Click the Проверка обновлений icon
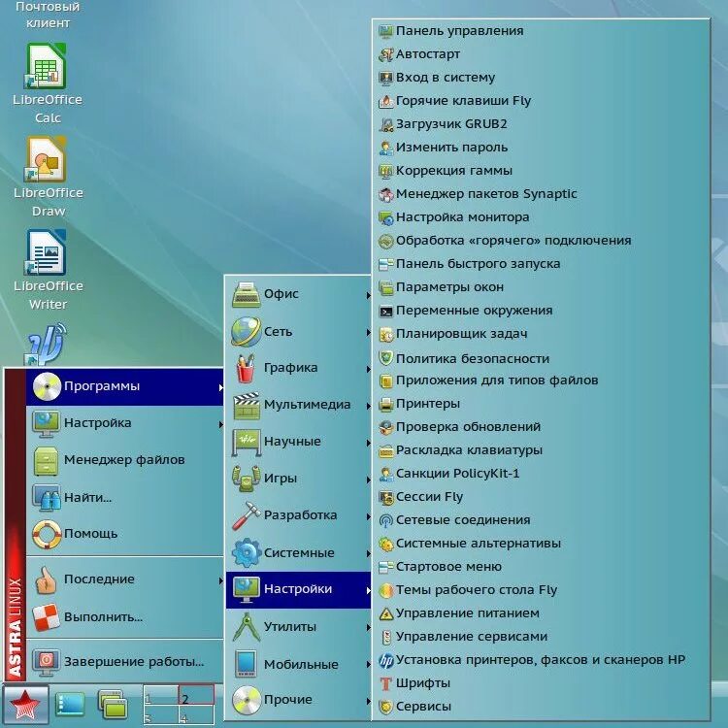The width and height of the screenshot is (728, 728). 385,427
